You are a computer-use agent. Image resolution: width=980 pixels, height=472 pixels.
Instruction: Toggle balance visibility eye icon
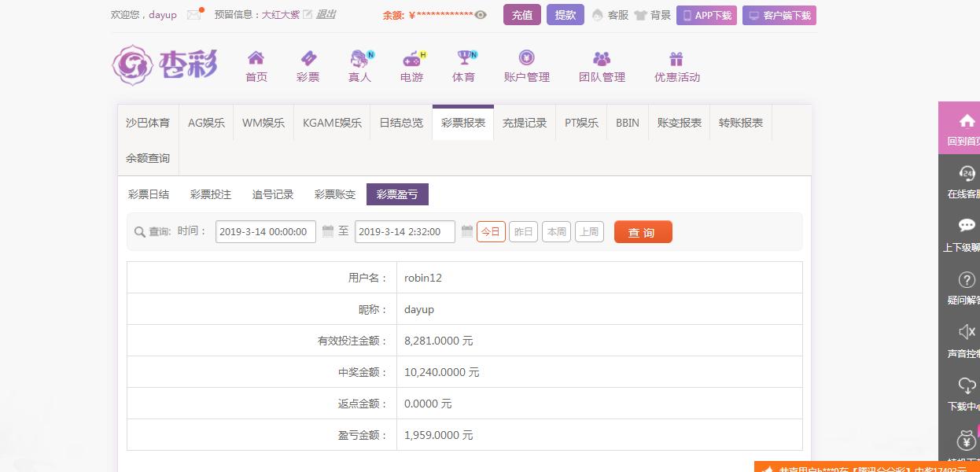tap(481, 15)
